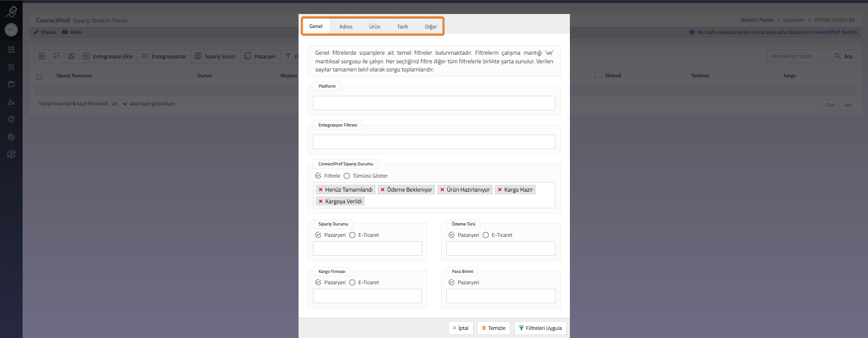868x338 pixels.
Task: Click the gear settings box toolbar icon
Action: click(x=42, y=56)
